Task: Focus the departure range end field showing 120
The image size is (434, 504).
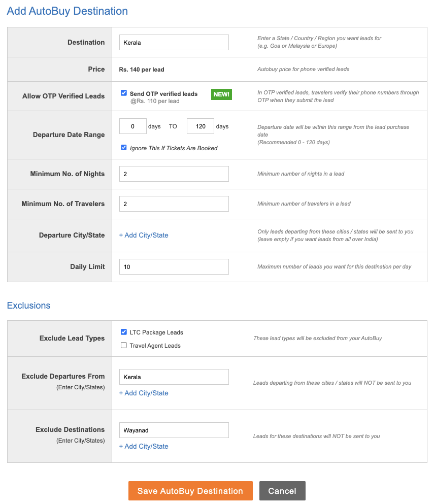Action: click(200, 126)
